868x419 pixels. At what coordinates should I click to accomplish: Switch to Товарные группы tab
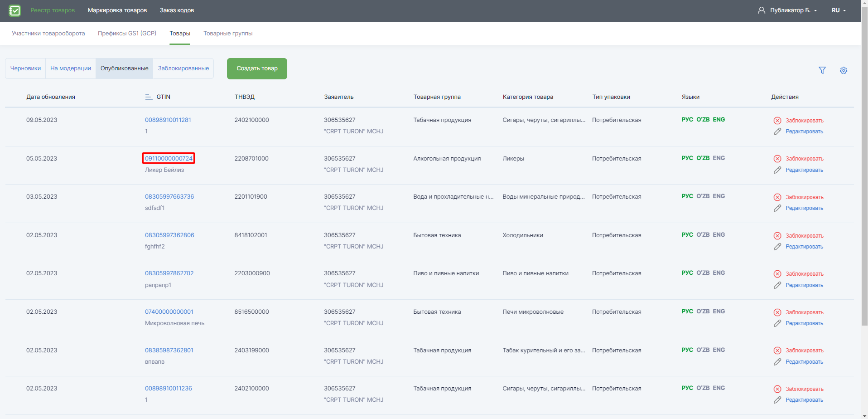228,34
